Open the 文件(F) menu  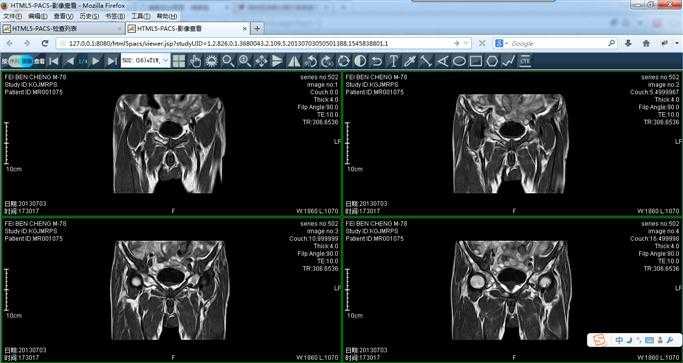point(13,16)
